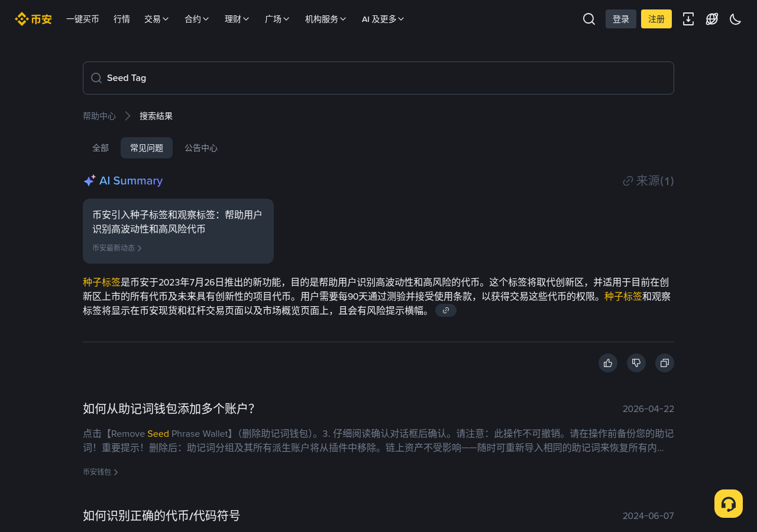Select the 全部 tab

(101, 148)
